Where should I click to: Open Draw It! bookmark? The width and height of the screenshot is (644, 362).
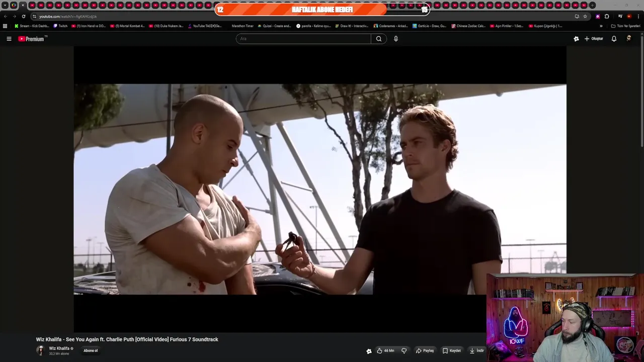[352, 26]
